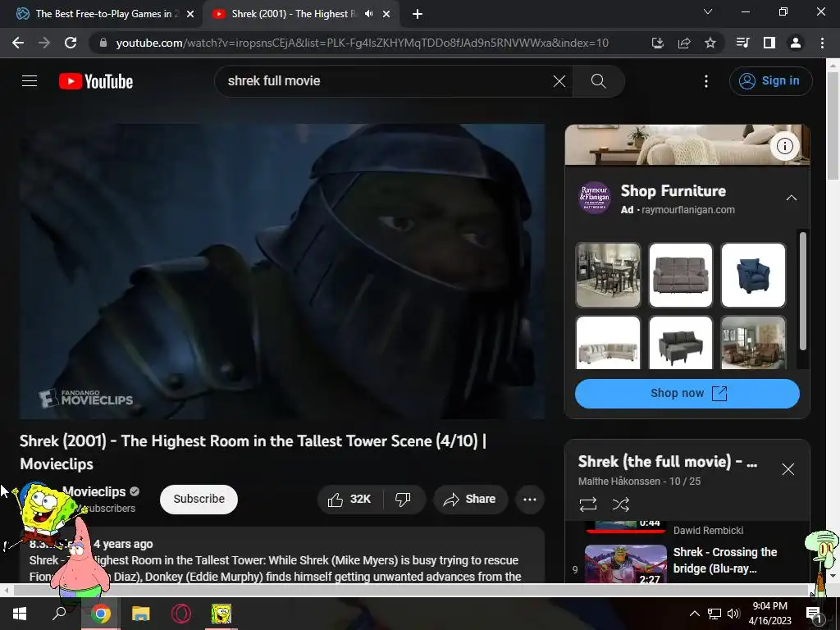
Task: Open YouTube settings three-dot menu
Action: tap(706, 81)
